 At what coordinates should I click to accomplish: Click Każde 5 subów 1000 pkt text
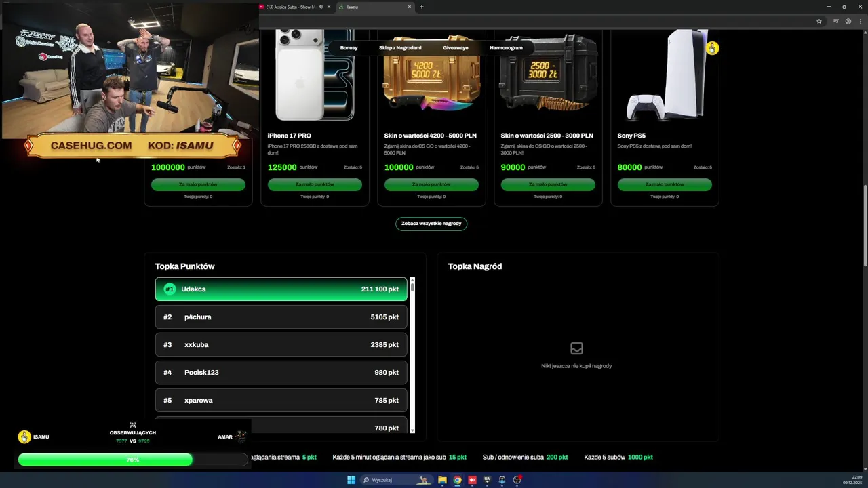pos(618,457)
